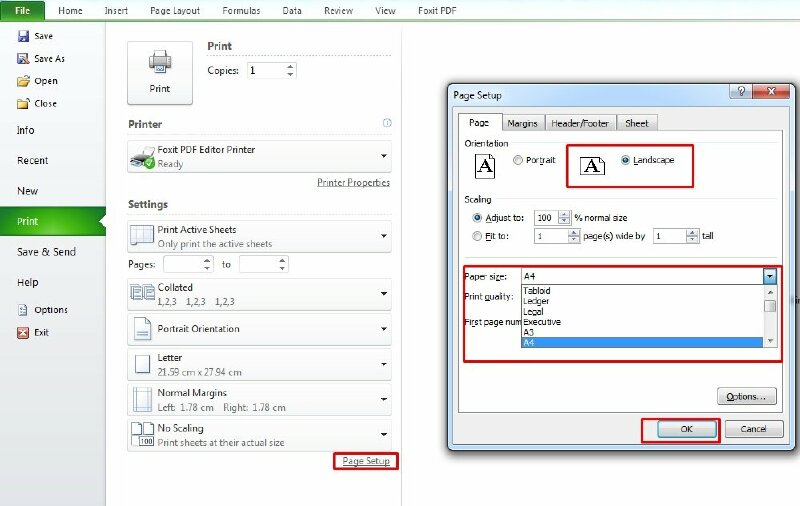Choose Legal in the paper size list

coord(642,312)
